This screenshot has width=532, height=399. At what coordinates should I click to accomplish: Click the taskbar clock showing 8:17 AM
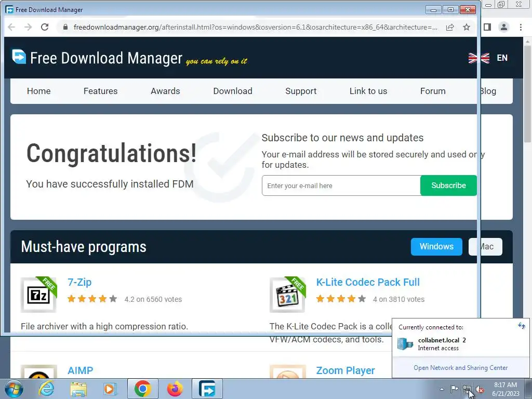coord(506,389)
